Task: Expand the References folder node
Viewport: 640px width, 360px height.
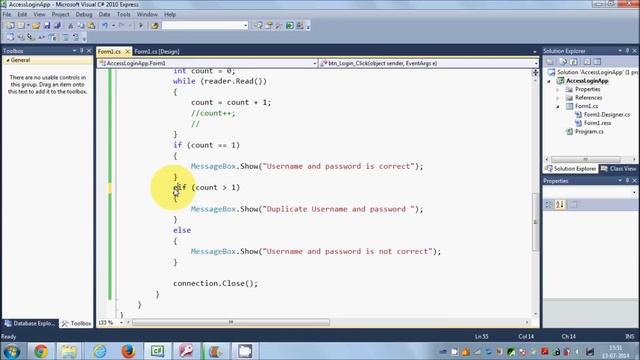Action: (x=558, y=98)
